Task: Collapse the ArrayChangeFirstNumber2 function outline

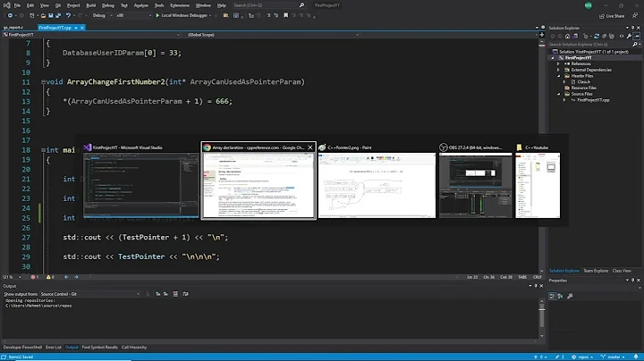Action: [43, 82]
